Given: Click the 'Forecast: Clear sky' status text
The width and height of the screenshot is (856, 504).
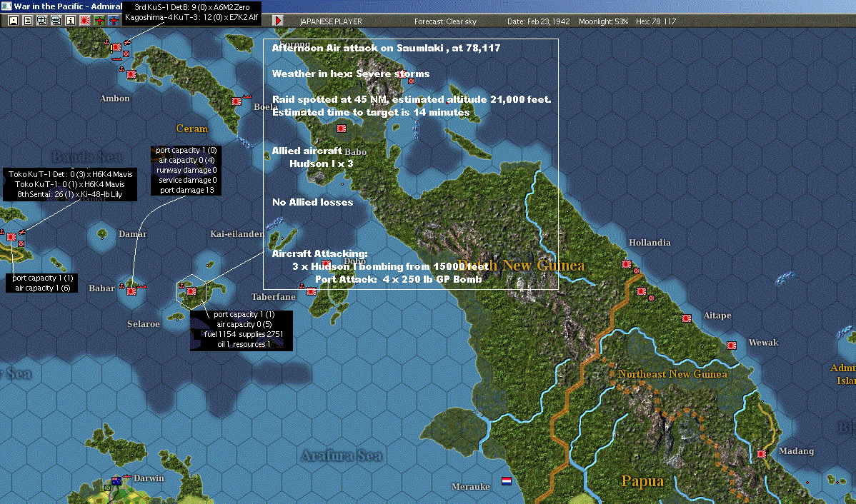Looking at the screenshot, I should click(x=445, y=21).
